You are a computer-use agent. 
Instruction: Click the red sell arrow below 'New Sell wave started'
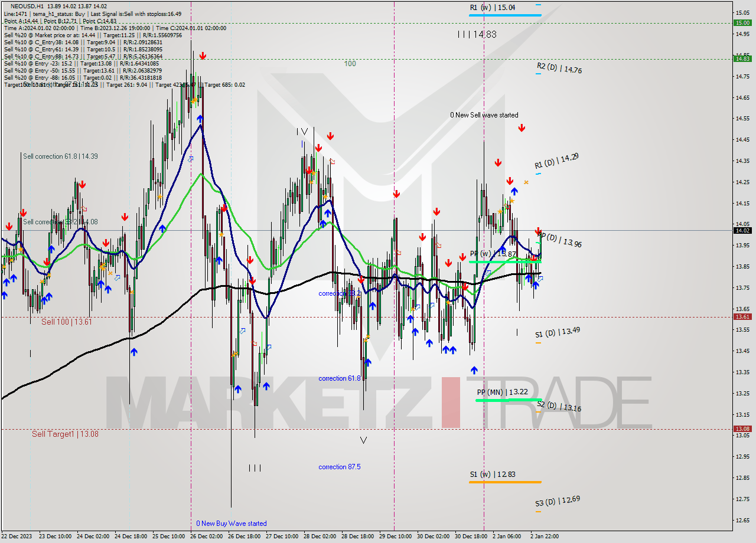click(522, 127)
